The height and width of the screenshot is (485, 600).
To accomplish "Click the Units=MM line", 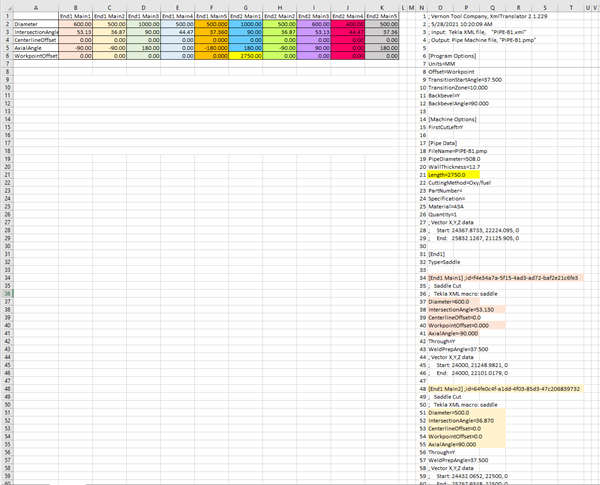I will [x=442, y=64].
